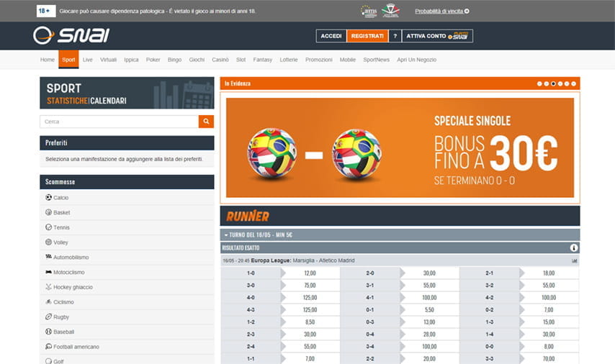The height and width of the screenshot is (364, 615).
Task: Click the Gioco Legale shield logo
Action: pyautogui.click(x=390, y=11)
